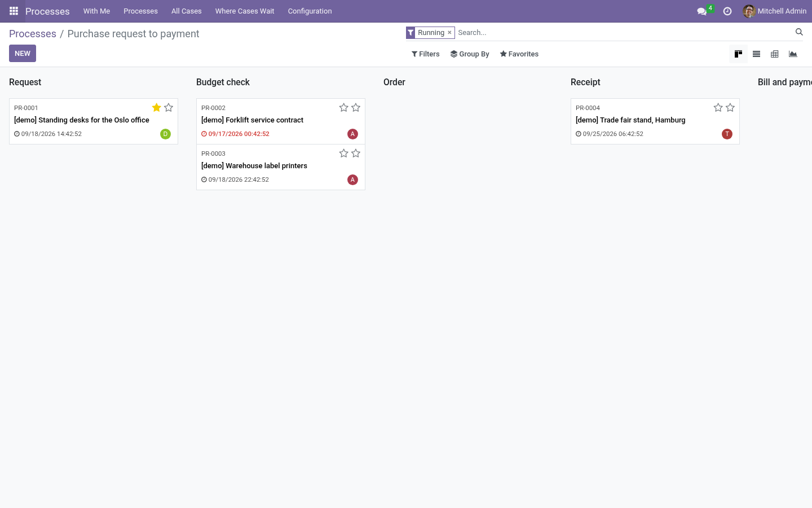This screenshot has width=812, height=508.
Task: Open the Where Cases Wait menu
Action: (x=245, y=11)
